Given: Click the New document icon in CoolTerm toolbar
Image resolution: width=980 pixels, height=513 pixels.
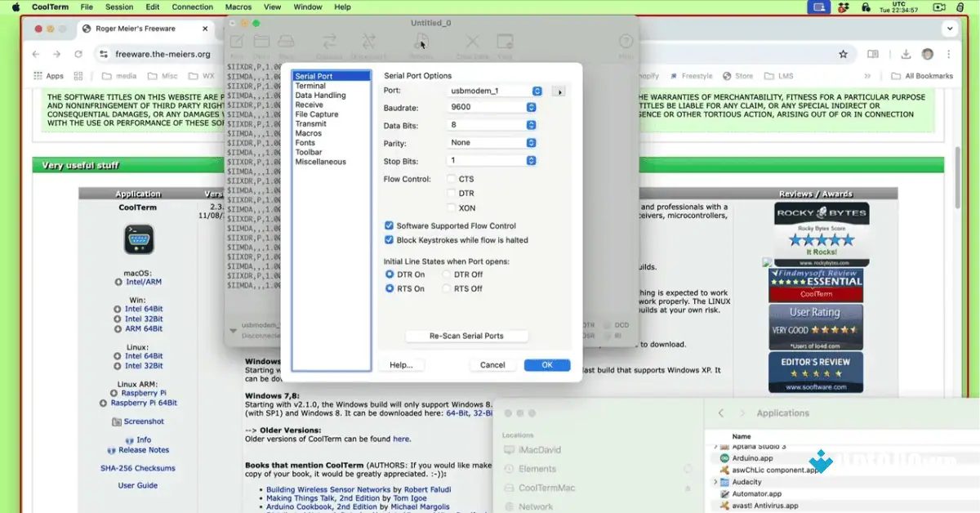Looking at the screenshot, I should click(x=236, y=41).
